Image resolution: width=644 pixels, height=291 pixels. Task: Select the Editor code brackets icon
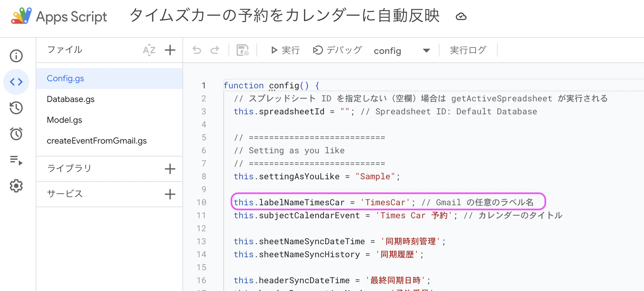pos(16,82)
